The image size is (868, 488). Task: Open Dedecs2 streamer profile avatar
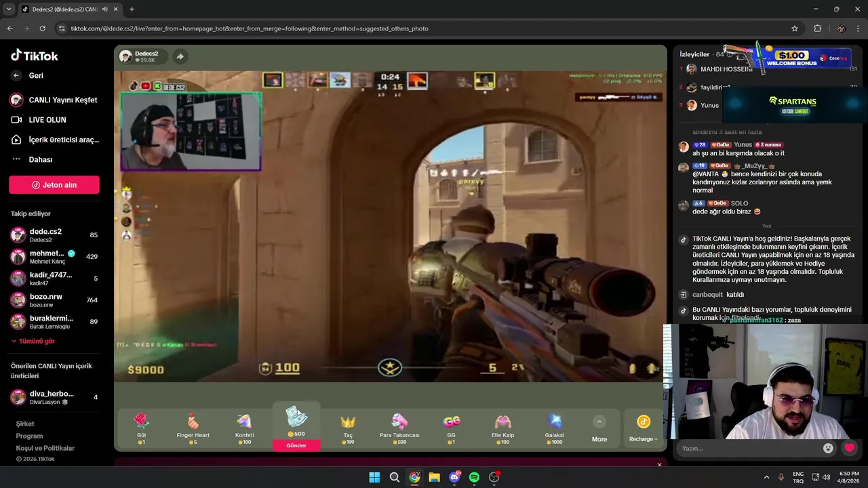tap(125, 57)
